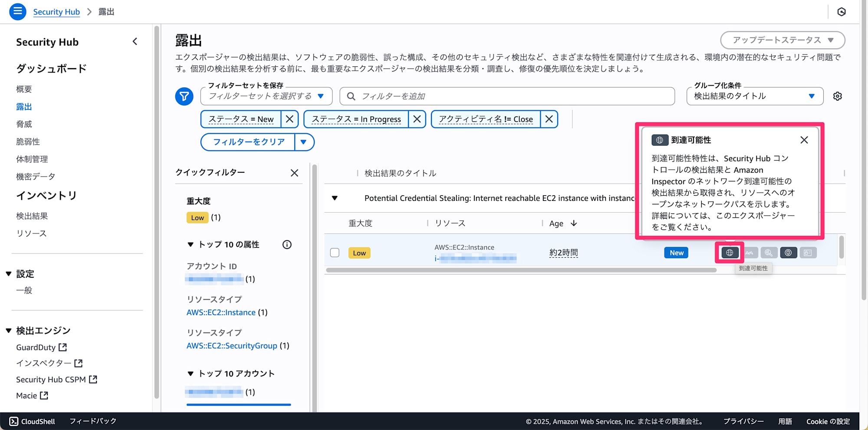868x430 pixels.
Task: Click the 重大度 column header
Action: 361,223
